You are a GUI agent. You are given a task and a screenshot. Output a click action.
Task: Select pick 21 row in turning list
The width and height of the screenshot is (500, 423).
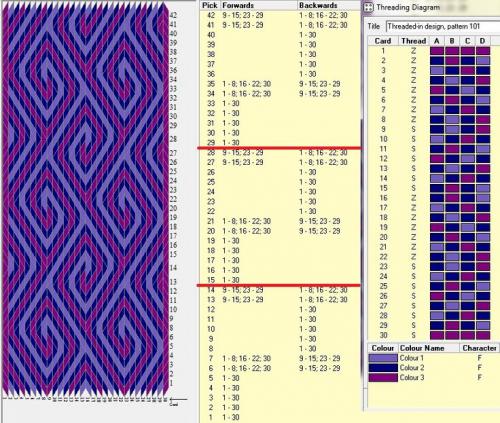coord(280,221)
